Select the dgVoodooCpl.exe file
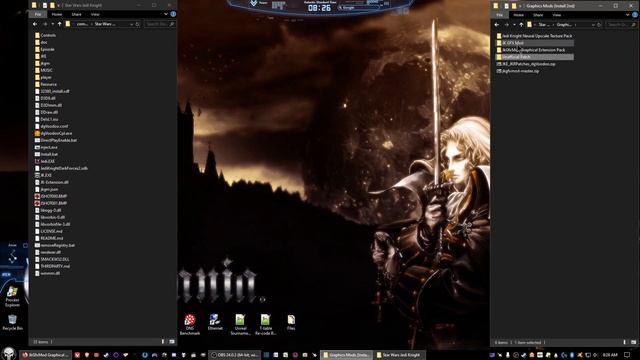Screen dimensions: 640x360 [53, 133]
